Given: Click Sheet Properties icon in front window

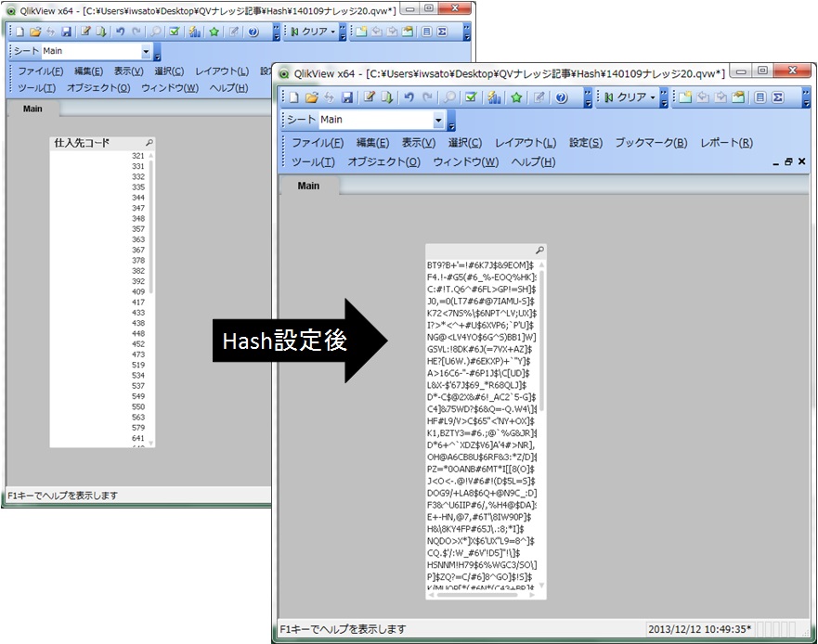Looking at the screenshot, I should click(738, 97).
